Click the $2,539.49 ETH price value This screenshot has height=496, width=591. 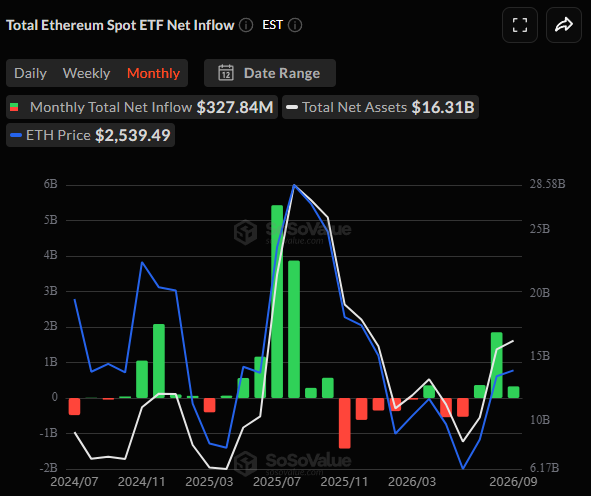click(x=133, y=135)
